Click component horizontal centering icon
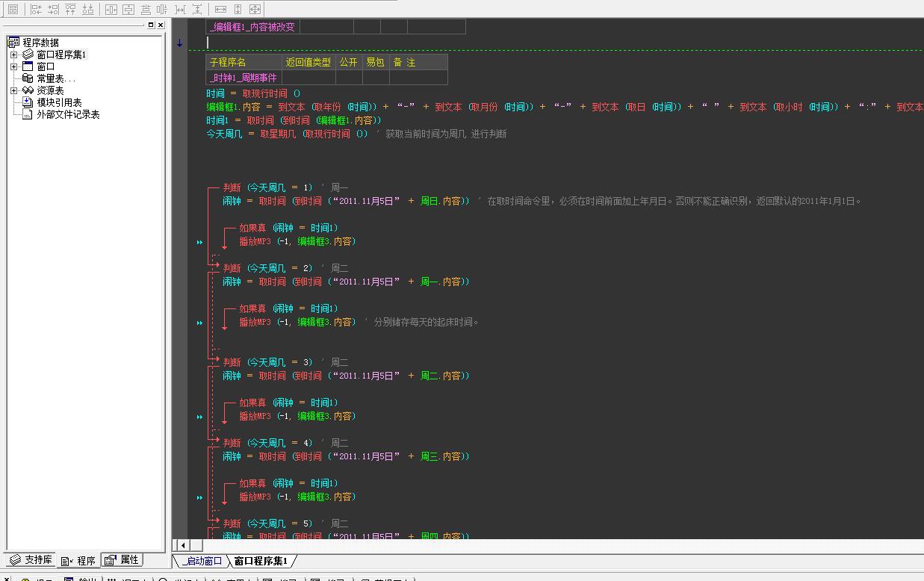This screenshot has height=581, width=924. coord(145,9)
